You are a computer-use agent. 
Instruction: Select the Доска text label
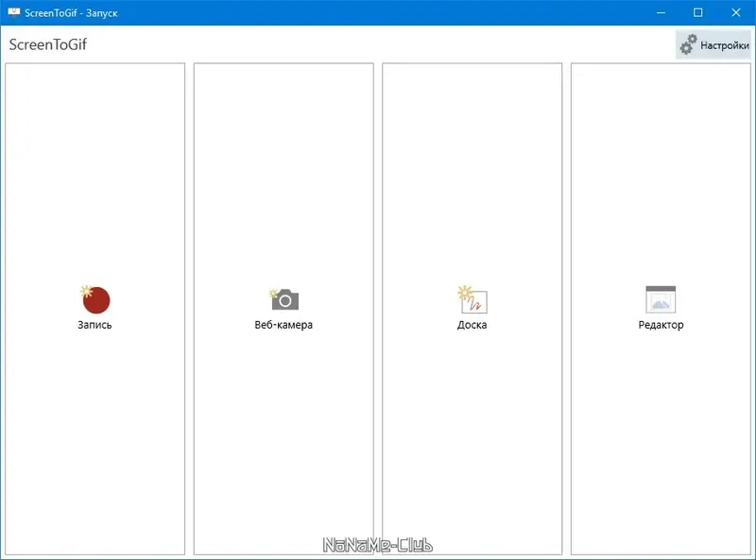[x=472, y=325]
